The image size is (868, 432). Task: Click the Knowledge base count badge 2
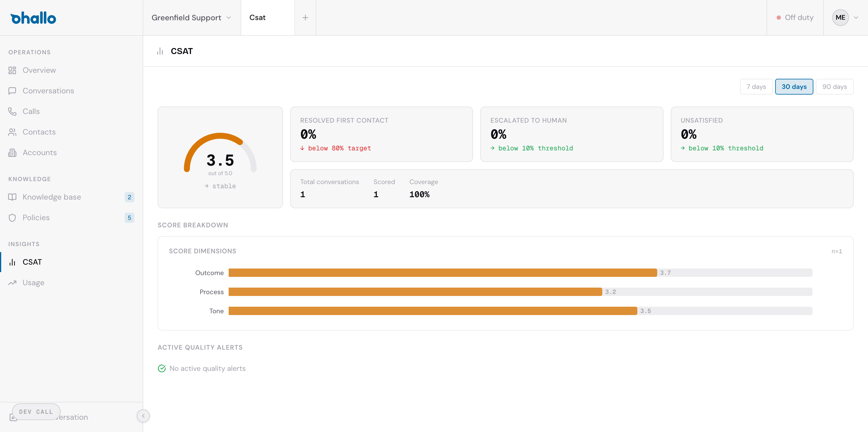pos(129,197)
